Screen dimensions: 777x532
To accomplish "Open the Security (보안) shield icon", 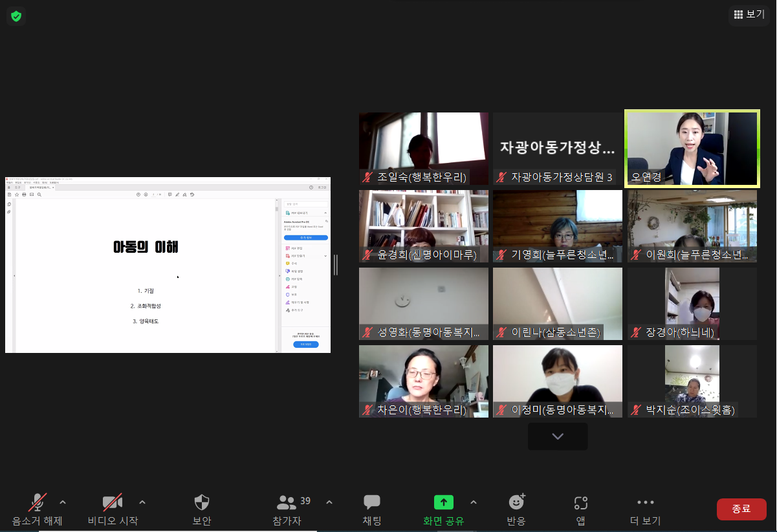I will pyautogui.click(x=202, y=503).
